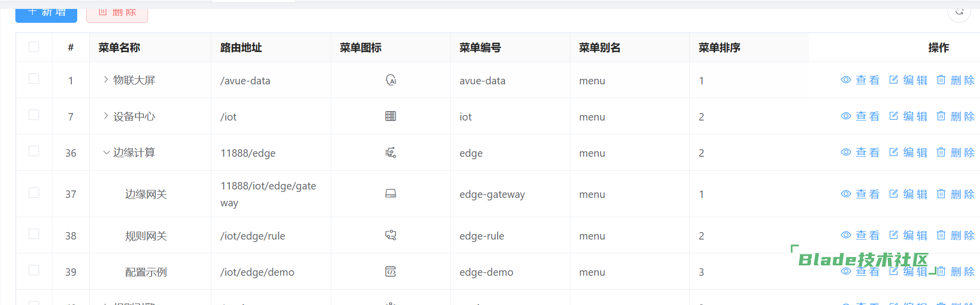Click the 设备中心 list icon
This screenshot has width=980, height=305.
[x=391, y=117]
